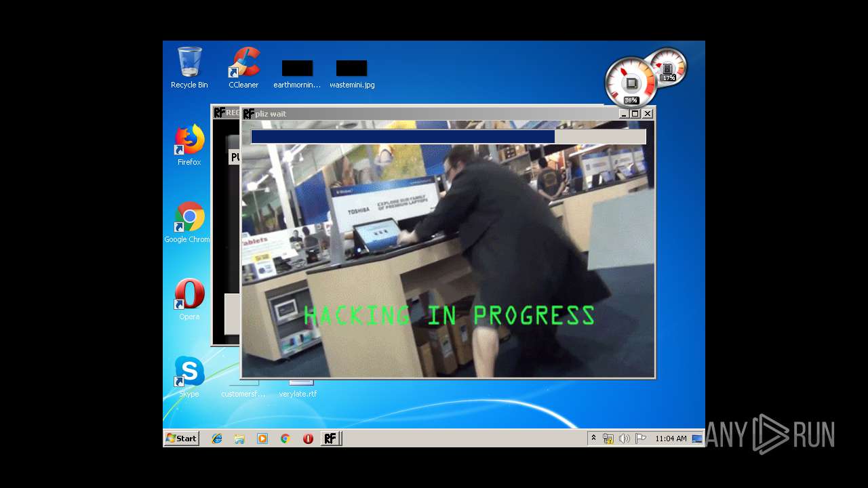
Task: Click the 11:04 AM taskbar clock
Action: tap(671, 439)
